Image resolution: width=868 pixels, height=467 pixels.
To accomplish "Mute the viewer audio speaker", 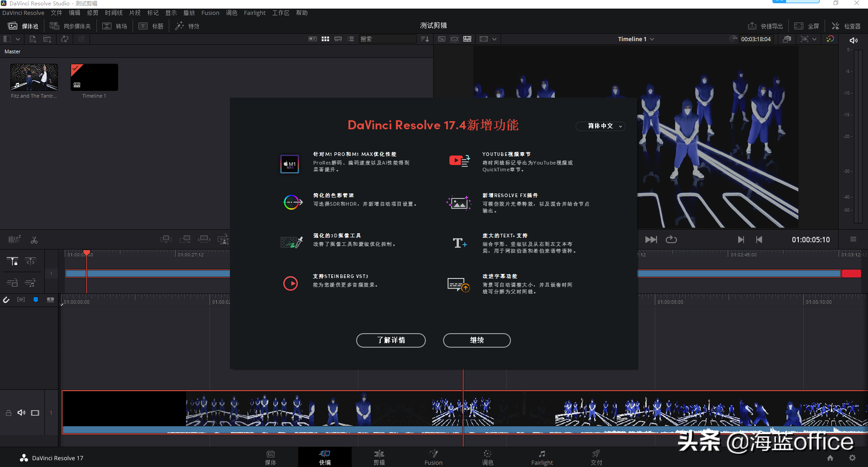I will pyautogui.click(x=854, y=40).
